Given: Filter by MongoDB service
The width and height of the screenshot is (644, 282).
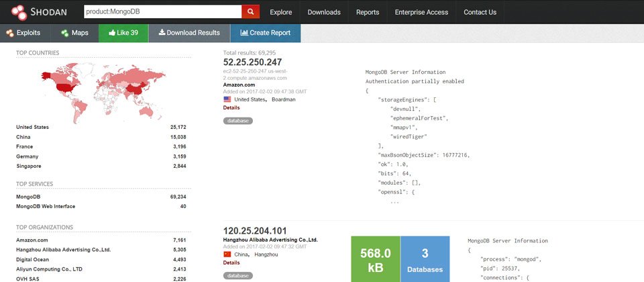Looking at the screenshot, I should point(28,197).
